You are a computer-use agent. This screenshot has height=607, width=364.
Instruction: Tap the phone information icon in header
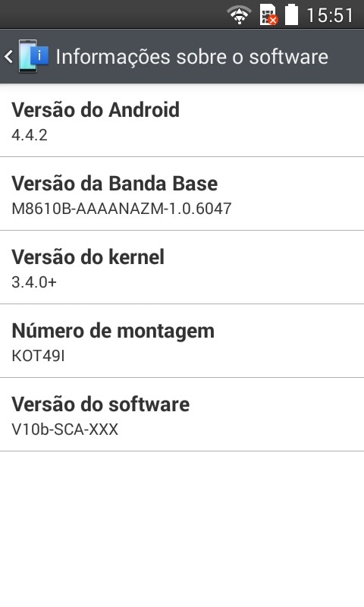33,56
